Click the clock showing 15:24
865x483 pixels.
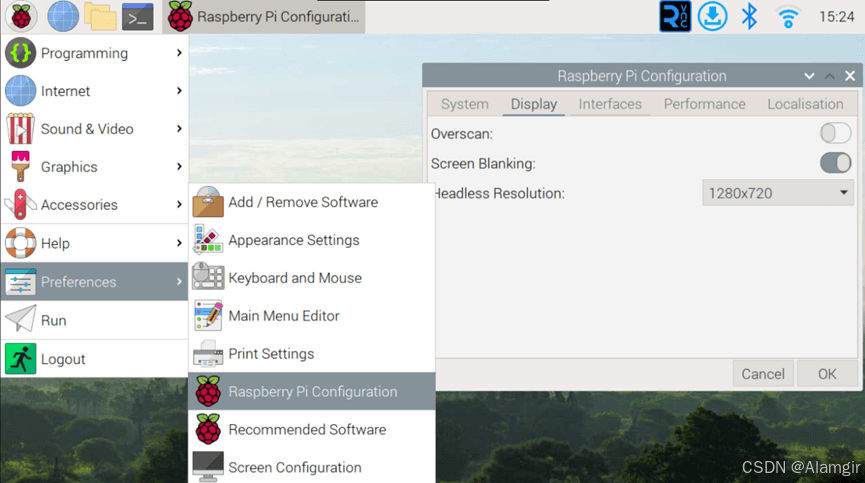836,17
